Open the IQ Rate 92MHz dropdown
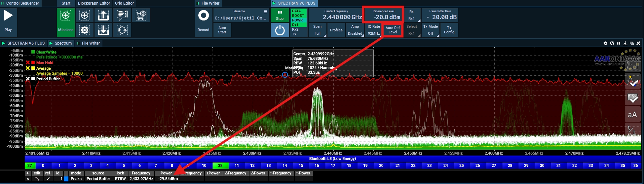The height and width of the screenshot is (184, 644). tap(374, 30)
